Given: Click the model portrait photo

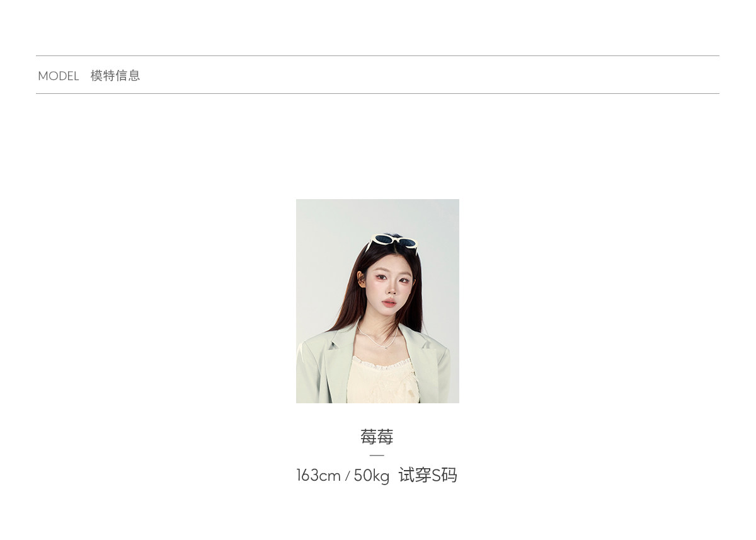Looking at the screenshot, I should tap(377, 301).
